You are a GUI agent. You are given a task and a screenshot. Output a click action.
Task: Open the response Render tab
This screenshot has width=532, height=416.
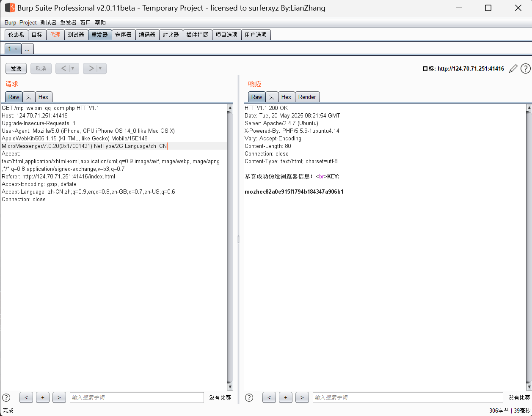307,97
